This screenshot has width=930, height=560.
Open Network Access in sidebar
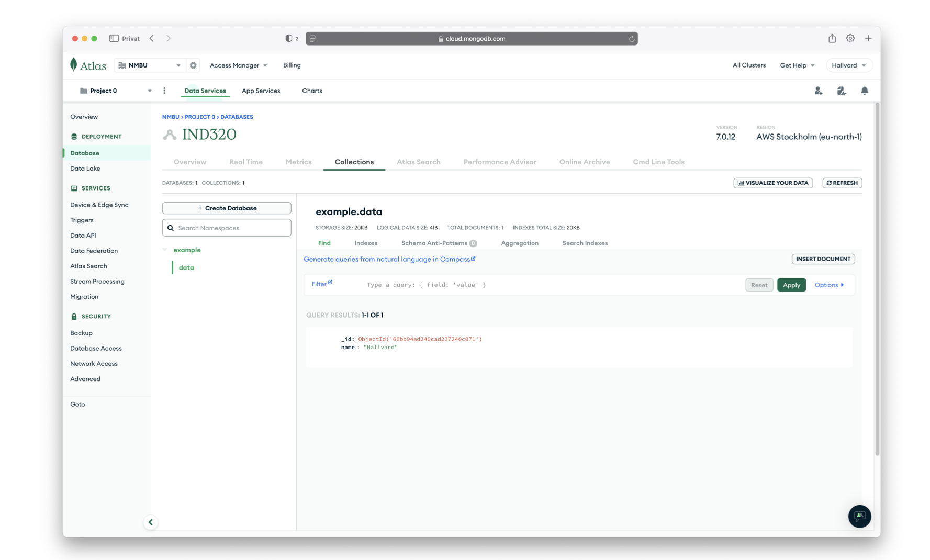coord(94,364)
